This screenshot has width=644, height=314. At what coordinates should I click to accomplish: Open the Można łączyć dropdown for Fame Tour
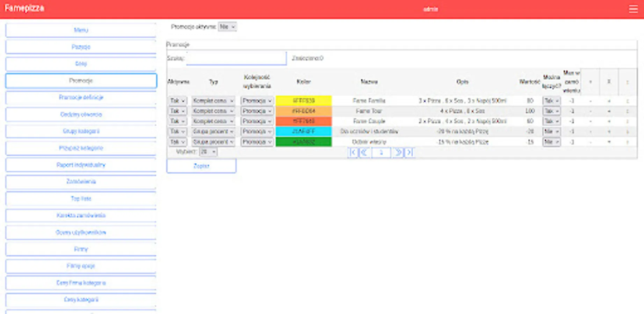(x=551, y=111)
